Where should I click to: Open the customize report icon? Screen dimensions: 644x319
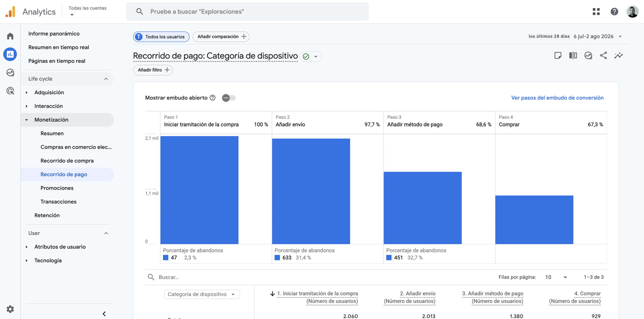tap(588, 55)
